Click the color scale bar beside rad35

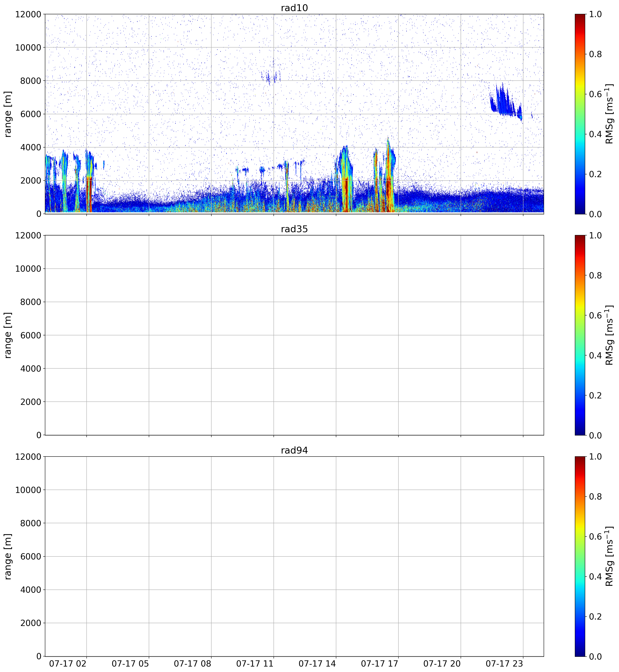[x=580, y=335]
